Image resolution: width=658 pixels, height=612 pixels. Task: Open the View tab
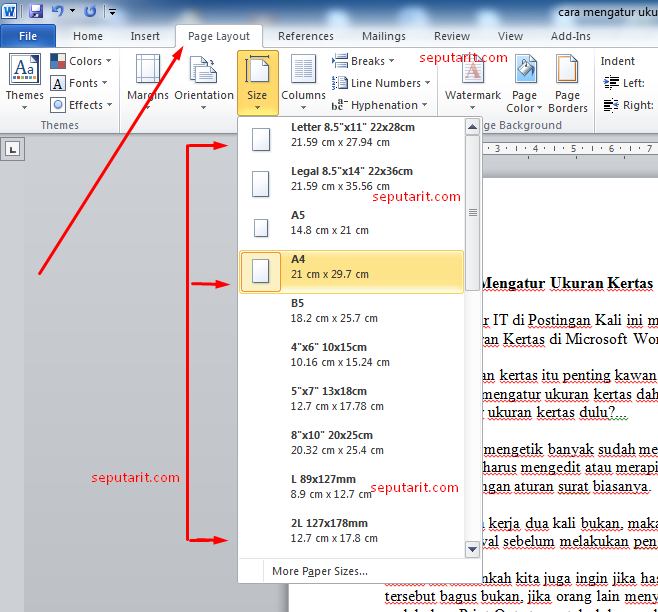point(510,36)
